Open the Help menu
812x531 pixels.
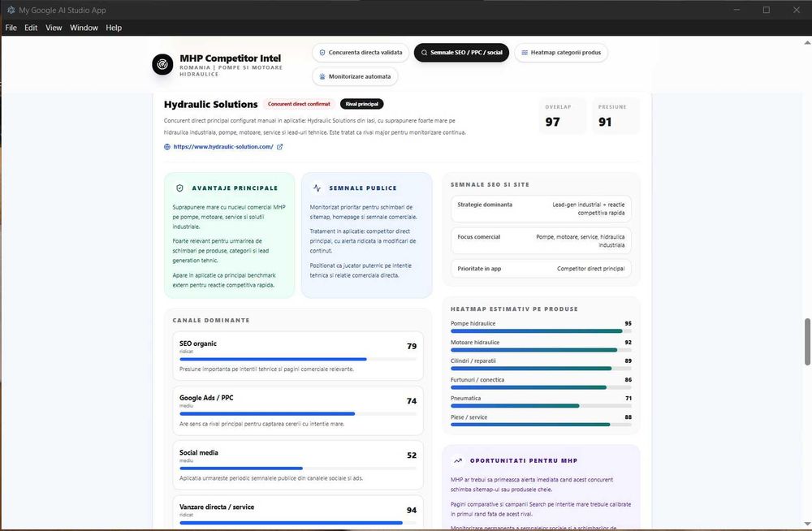click(x=114, y=28)
